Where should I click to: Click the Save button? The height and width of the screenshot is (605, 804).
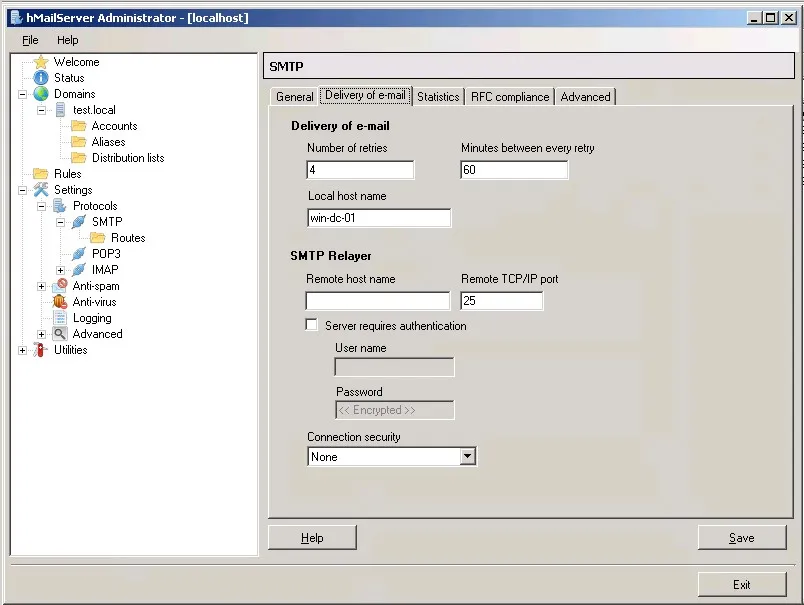[x=742, y=537]
